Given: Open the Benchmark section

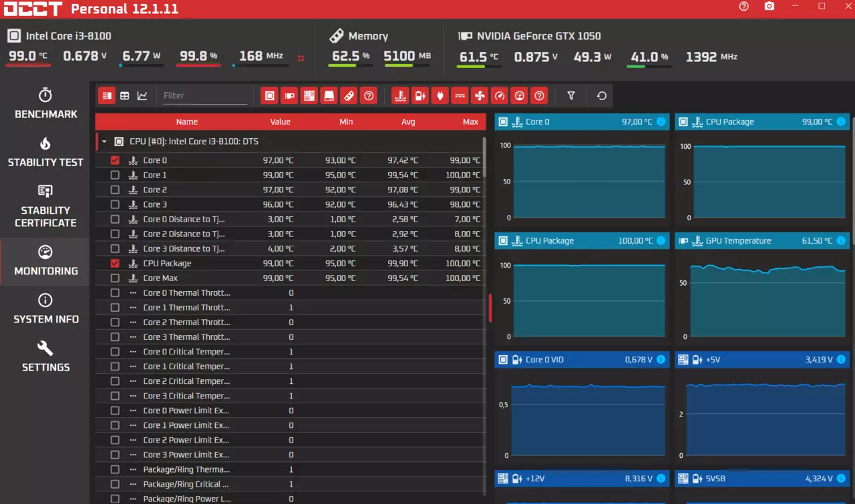Looking at the screenshot, I should [x=45, y=103].
